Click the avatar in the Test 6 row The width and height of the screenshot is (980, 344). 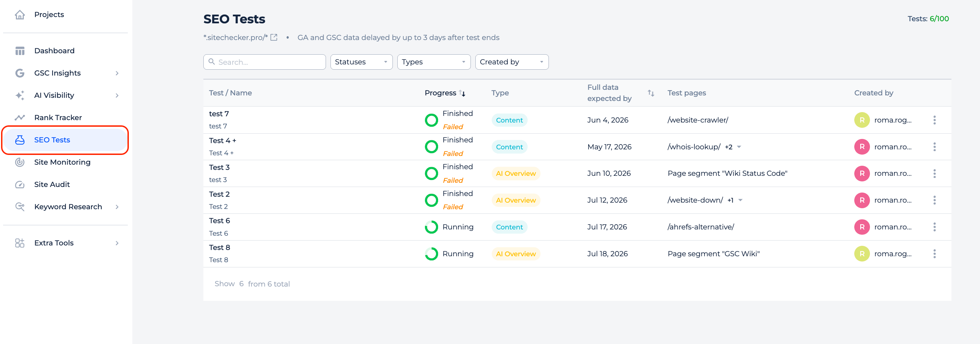[x=862, y=227]
